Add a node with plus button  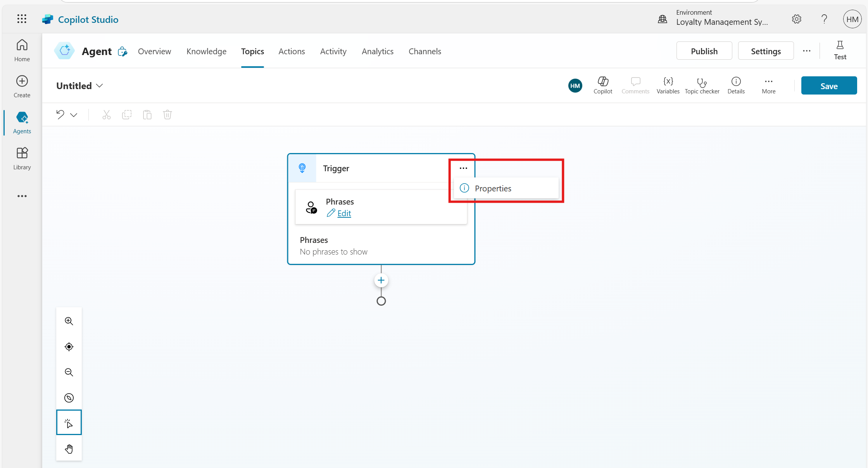tap(381, 280)
